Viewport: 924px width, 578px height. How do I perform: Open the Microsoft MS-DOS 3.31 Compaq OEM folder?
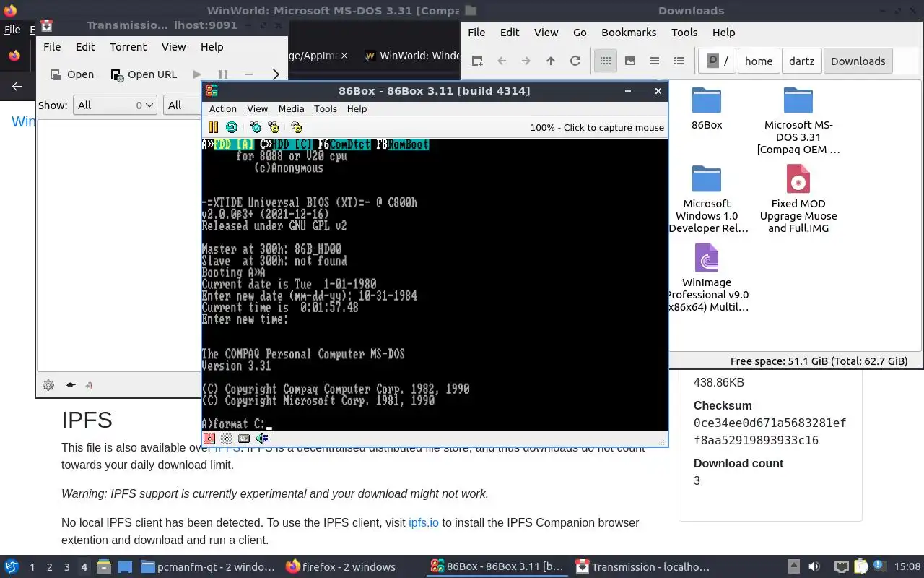pyautogui.click(x=798, y=121)
